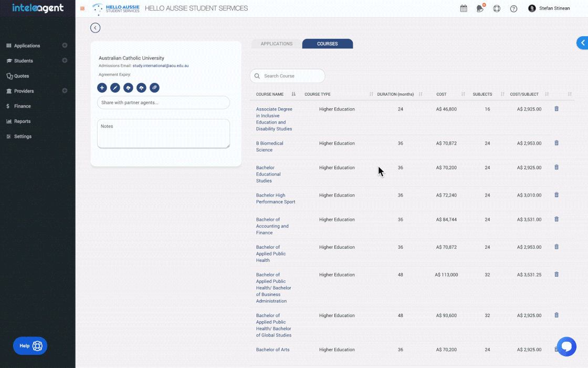Toggle the hamburger menu to collapse the sidebar
The width and height of the screenshot is (588, 368).
(x=82, y=8)
